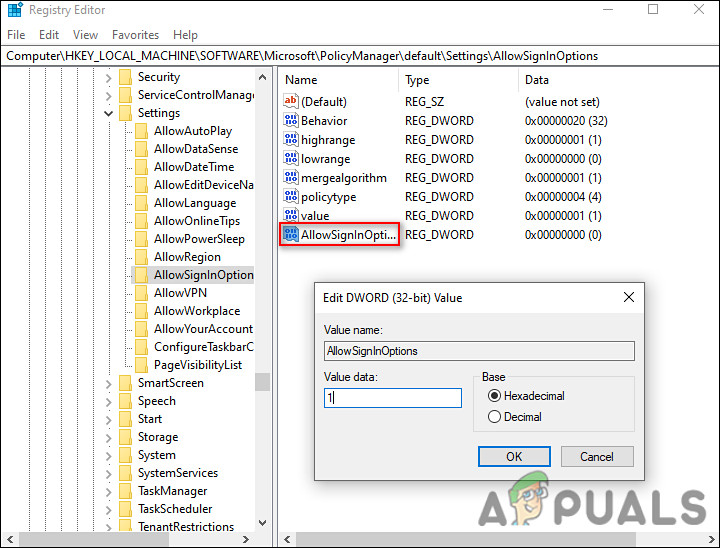Click the highrange DWORD value icon
This screenshot has width=720, height=548.
291,140
